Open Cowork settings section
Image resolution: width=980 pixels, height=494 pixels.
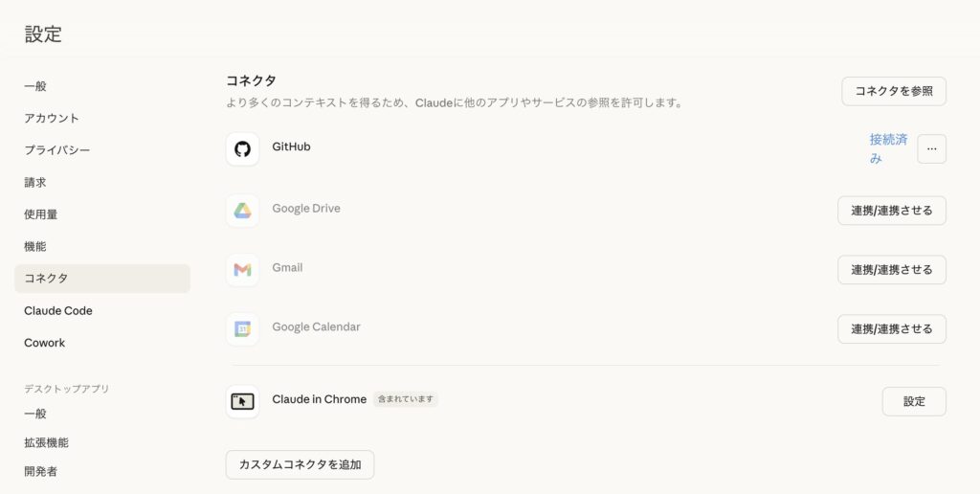click(x=45, y=343)
